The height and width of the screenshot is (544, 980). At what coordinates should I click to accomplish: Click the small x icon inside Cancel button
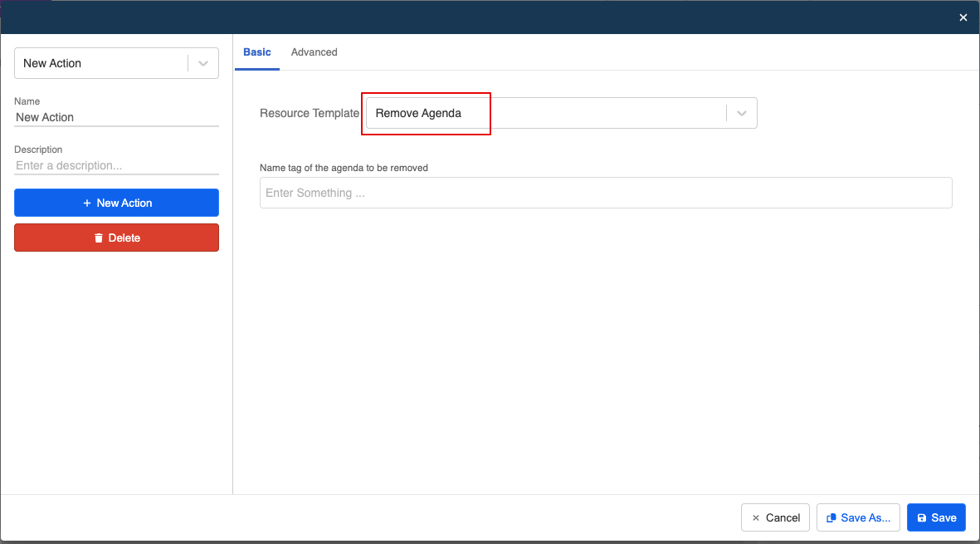756,517
